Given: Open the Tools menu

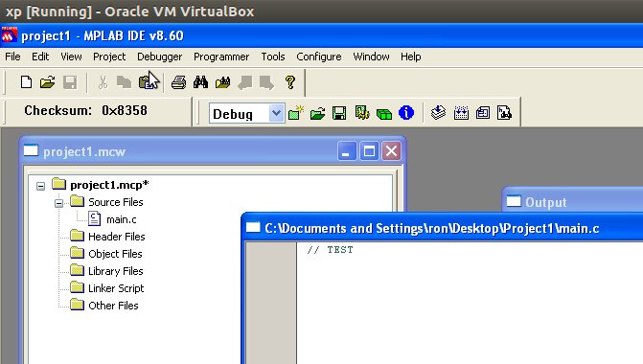Looking at the screenshot, I should pyautogui.click(x=273, y=57).
